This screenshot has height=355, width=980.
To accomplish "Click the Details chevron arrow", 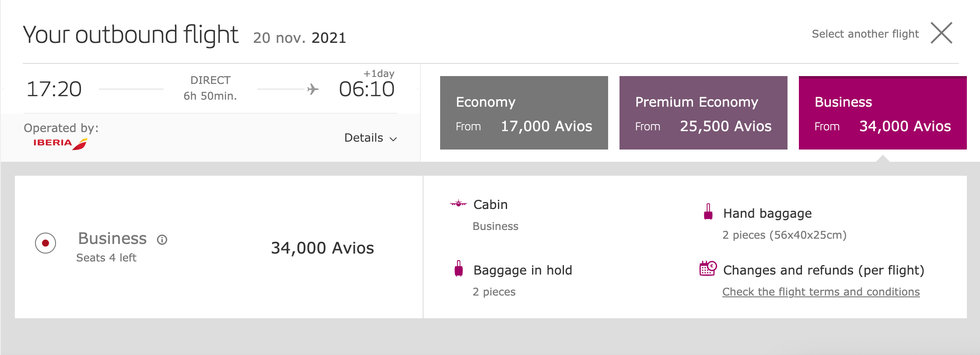I will (392, 139).
